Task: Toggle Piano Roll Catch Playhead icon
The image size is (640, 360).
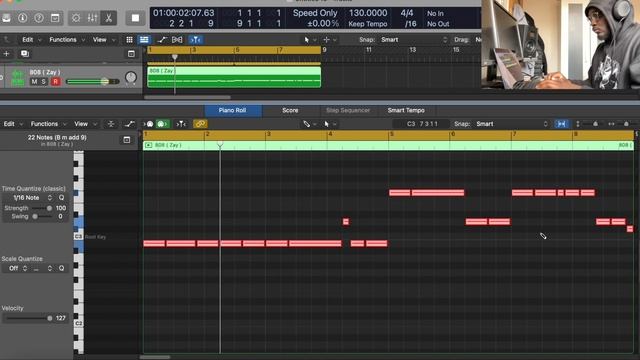Action: pyautogui.click(x=182, y=124)
